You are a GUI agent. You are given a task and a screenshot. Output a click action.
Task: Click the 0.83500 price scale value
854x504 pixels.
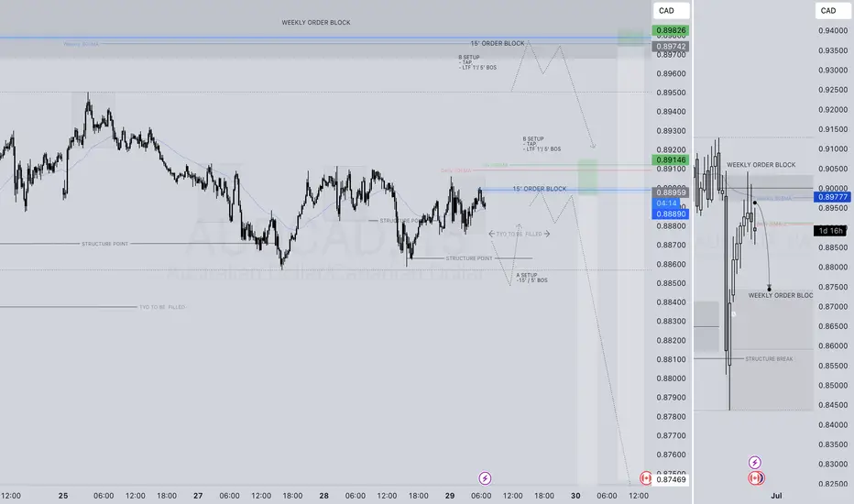(x=833, y=444)
